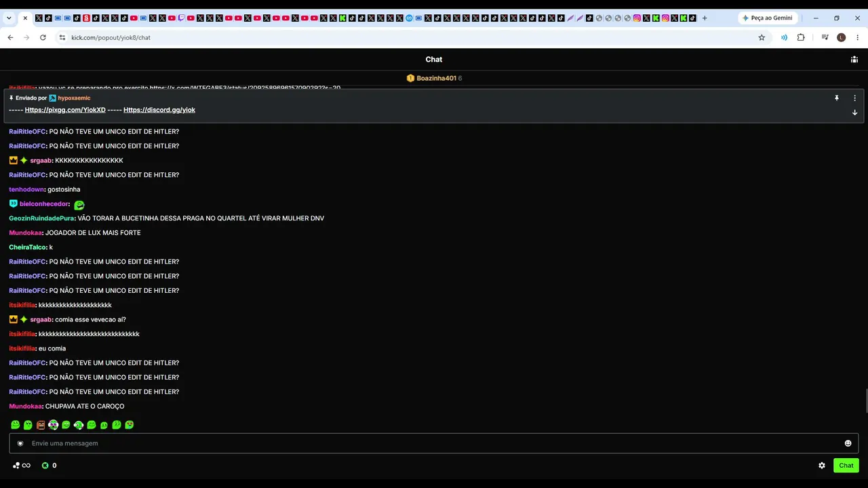
Task: Click the shield icon inside message box
Action: click(x=20, y=443)
